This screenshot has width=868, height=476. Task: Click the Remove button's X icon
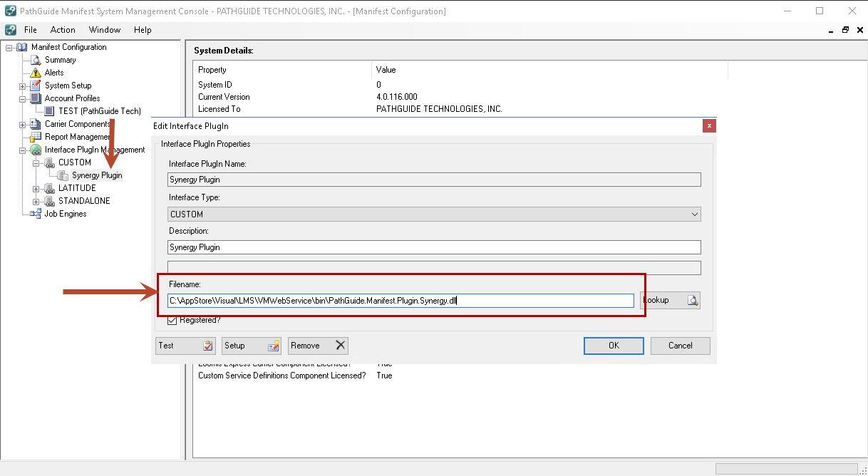pyautogui.click(x=341, y=346)
